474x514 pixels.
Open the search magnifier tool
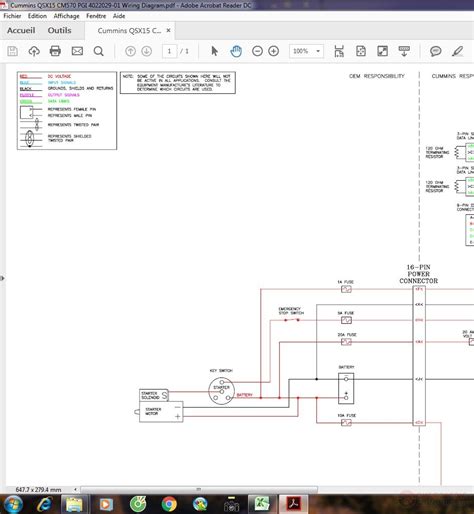click(99, 51)
